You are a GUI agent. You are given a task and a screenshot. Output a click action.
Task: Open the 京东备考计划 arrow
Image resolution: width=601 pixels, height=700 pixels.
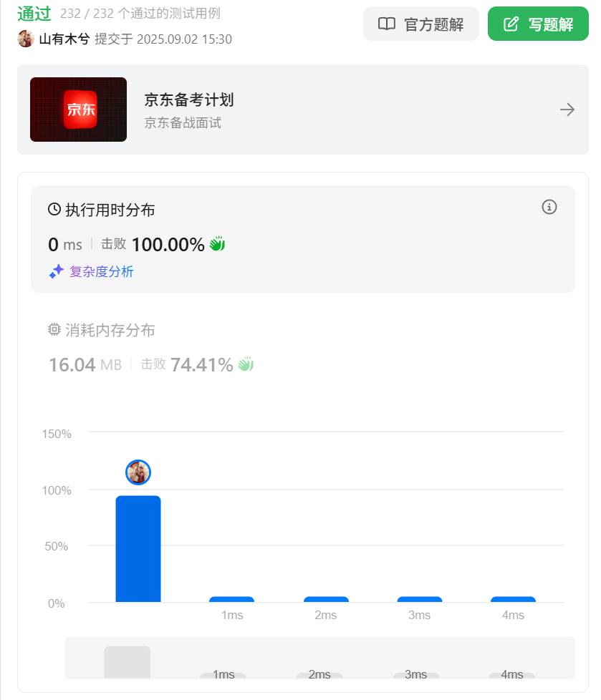coord(567,110)
